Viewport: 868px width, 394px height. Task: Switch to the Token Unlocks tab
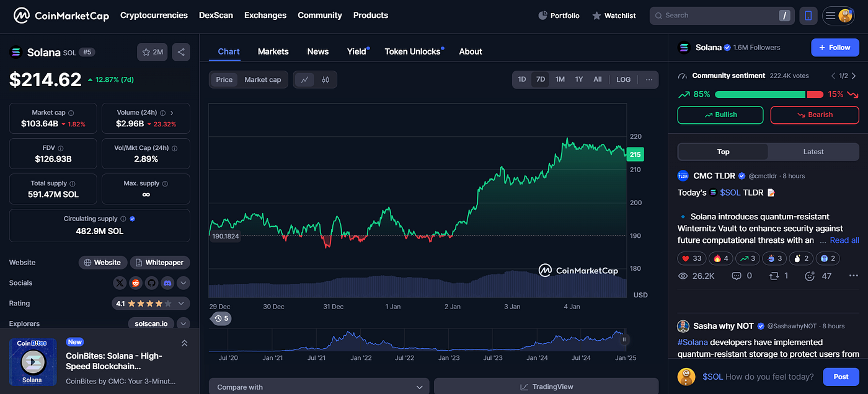(414, 51)
